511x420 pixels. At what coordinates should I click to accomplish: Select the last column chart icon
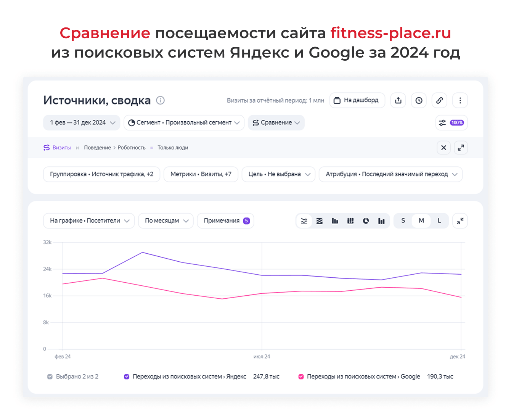tap(381, 221)
